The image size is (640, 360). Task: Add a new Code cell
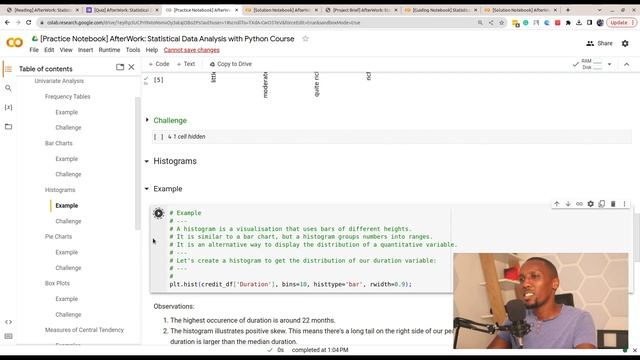159,64
